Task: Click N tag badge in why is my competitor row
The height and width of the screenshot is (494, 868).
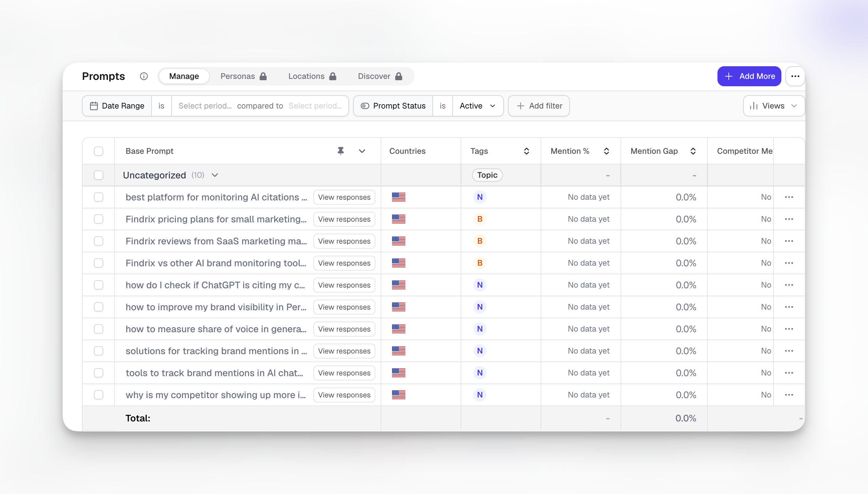Action: tap(480, 395)
